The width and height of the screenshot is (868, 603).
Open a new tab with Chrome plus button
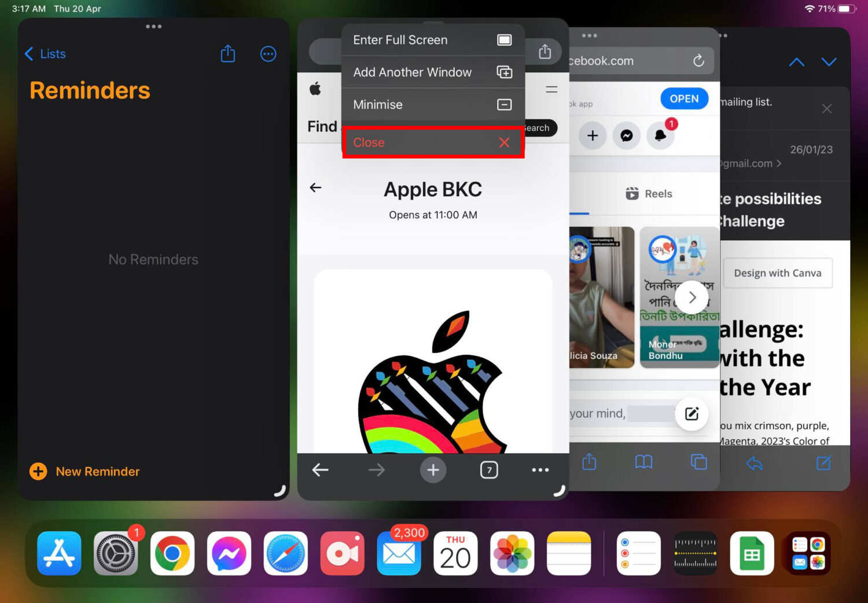pos(433,470)
